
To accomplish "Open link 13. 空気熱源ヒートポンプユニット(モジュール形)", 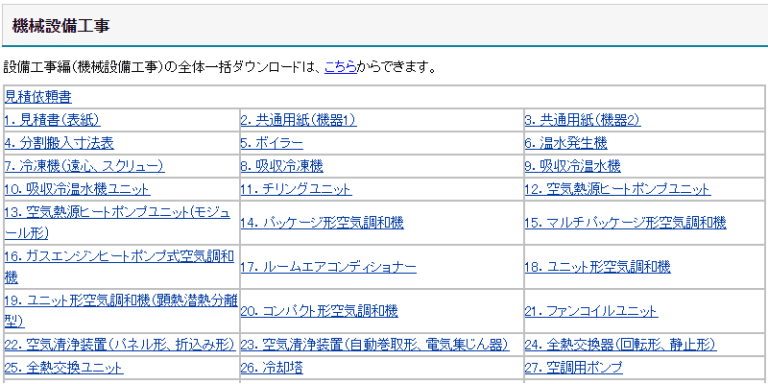I will 118,223.
